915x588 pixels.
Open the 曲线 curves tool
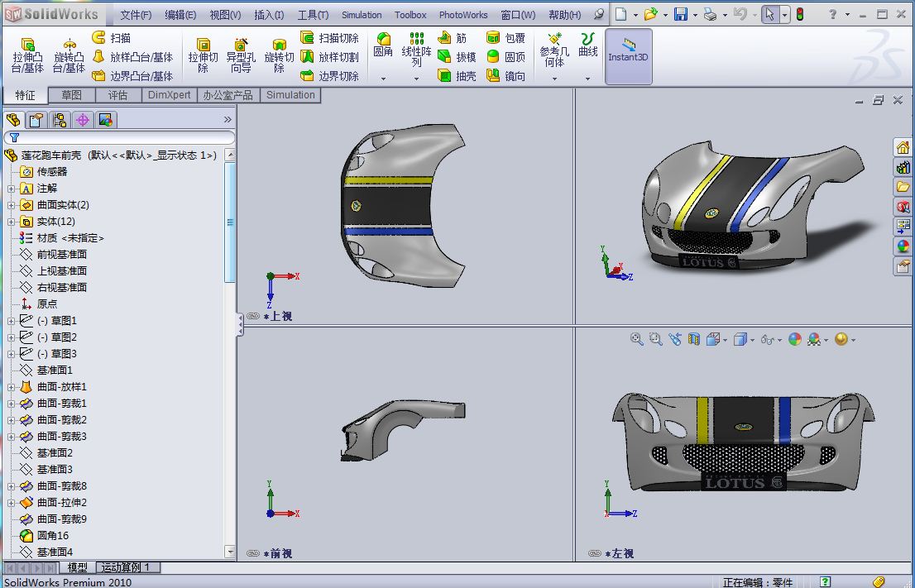point(587,45)
